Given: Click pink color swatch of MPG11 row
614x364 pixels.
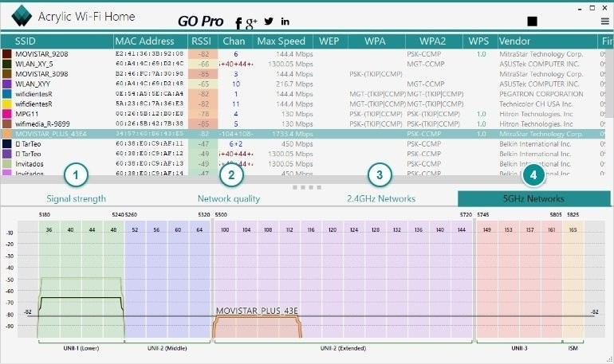Looking at the screenshot, I should point(7,114).
